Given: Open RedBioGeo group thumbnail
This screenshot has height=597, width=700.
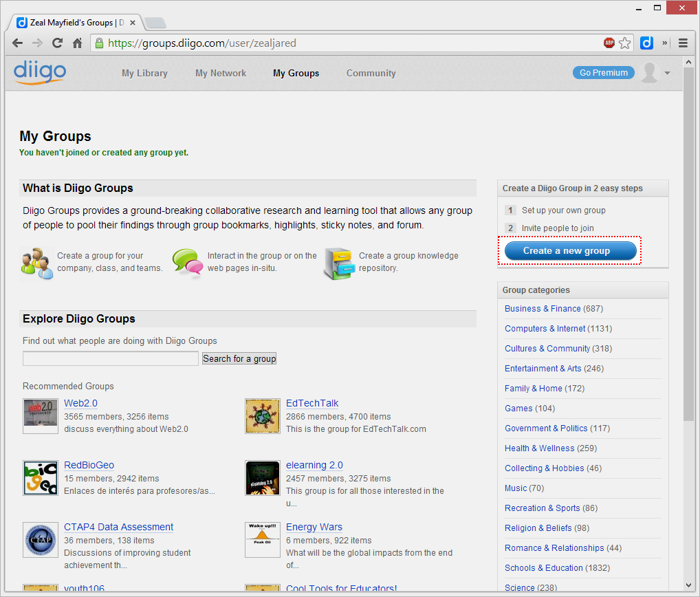Looking at the screenshot, I should pyautogui.click(x=41, y=478).
